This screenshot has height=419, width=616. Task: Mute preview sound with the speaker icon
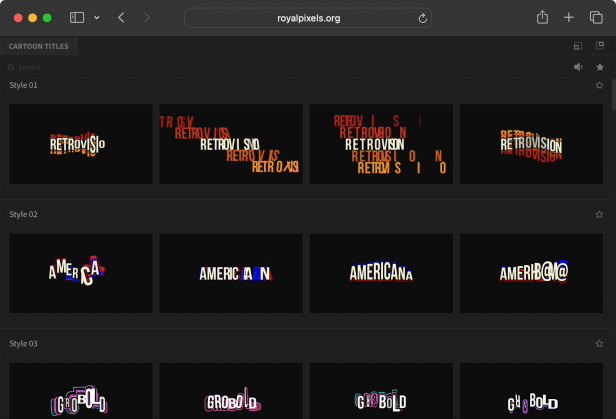578,67
